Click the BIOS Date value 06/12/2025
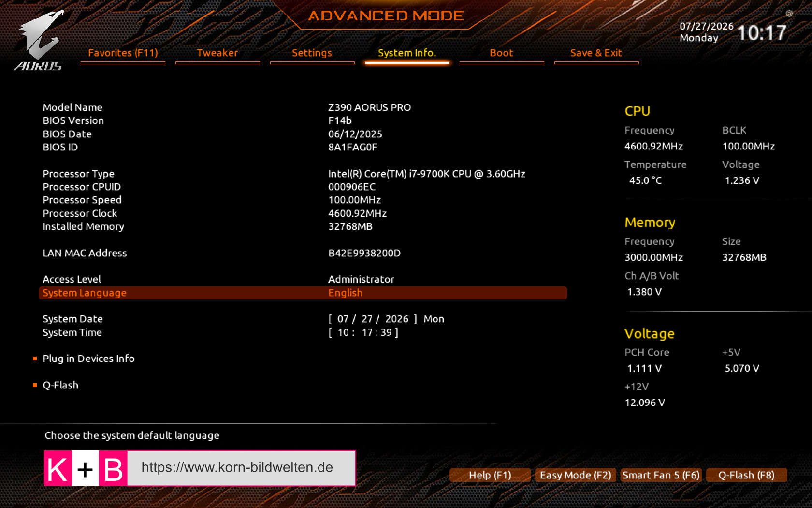The image size is (812, 508). click(355, 134)
